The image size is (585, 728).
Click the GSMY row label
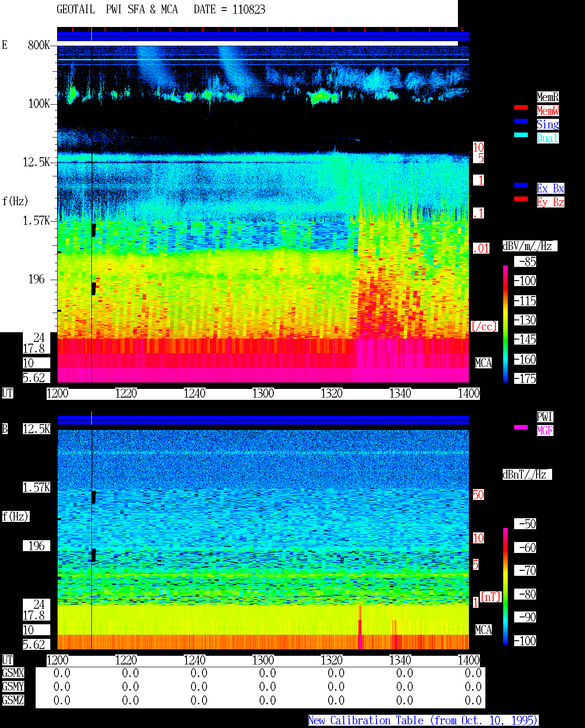(x=13, y=686)
